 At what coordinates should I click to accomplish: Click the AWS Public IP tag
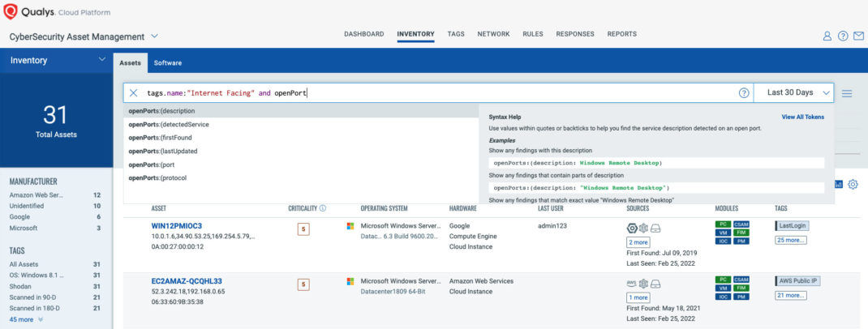(797, 281)
